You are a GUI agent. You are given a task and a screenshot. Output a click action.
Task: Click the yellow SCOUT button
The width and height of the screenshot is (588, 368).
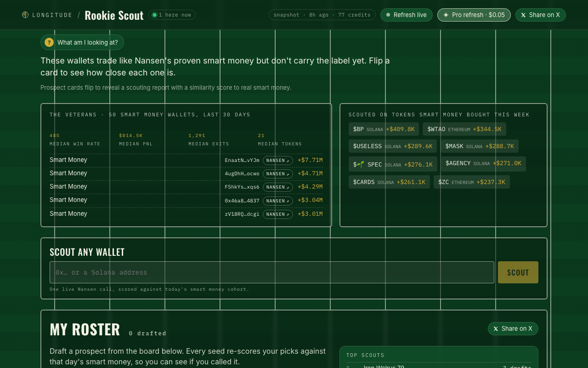pyautogui.click(x=518, y=272)
